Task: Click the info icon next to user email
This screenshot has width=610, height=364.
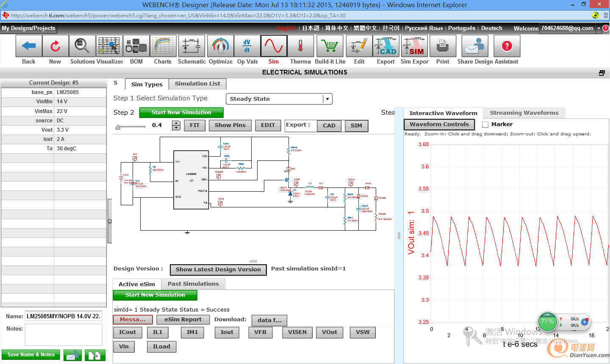Action: tap(606, 28)
